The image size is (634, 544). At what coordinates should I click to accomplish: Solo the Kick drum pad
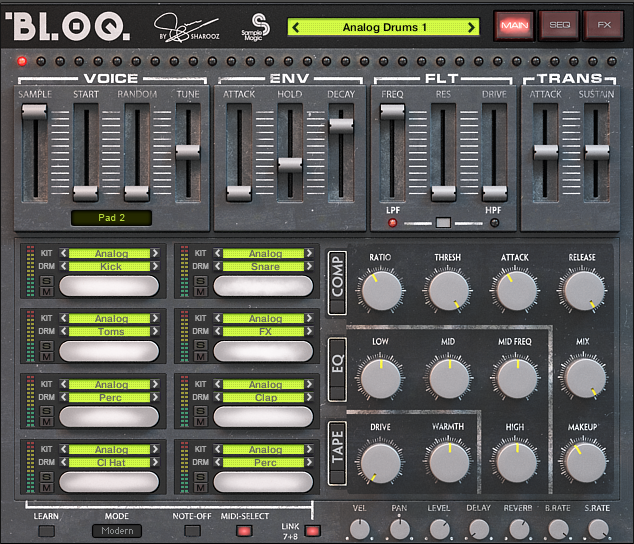(46, 281)
